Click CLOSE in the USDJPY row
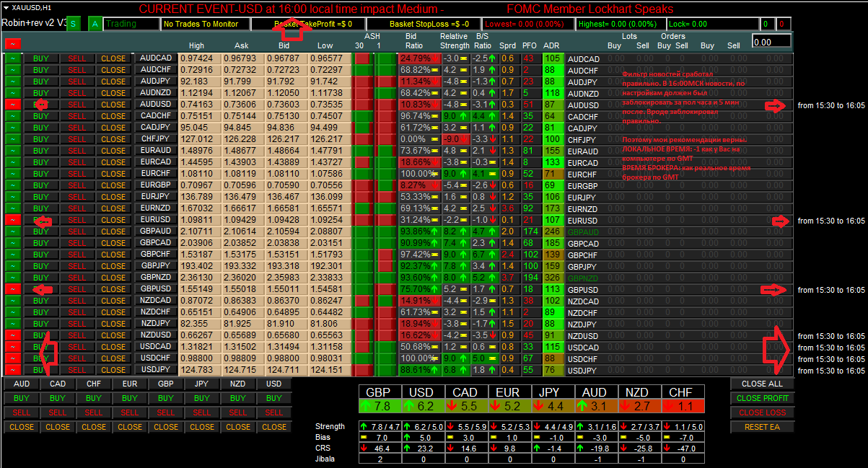The width and height of the screenshot is (868, 468). 113,370
